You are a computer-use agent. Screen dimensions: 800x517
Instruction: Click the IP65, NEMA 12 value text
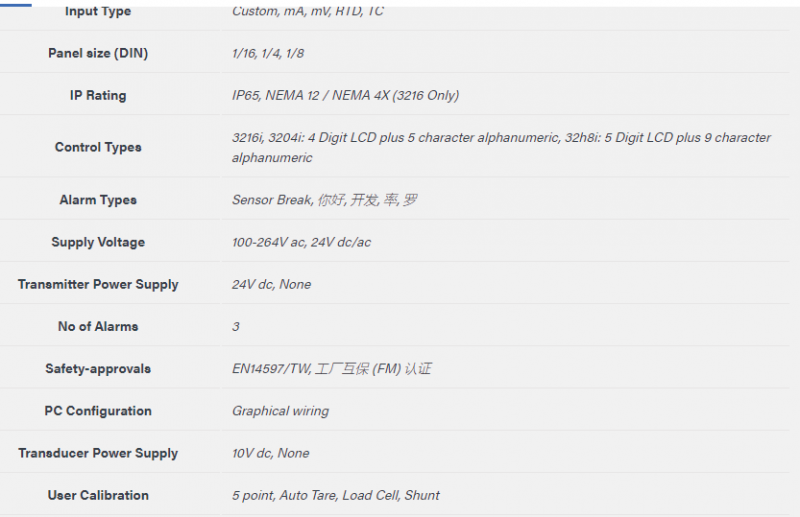point(345,95)
